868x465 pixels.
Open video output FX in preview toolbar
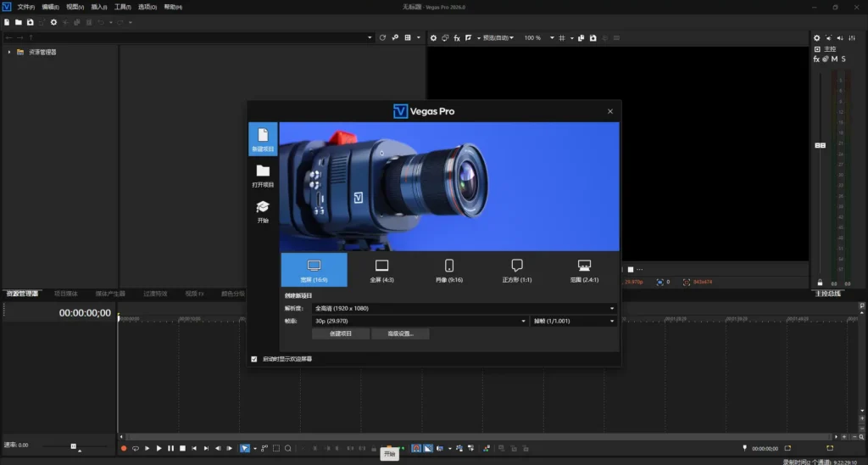[x=457, y=38]
